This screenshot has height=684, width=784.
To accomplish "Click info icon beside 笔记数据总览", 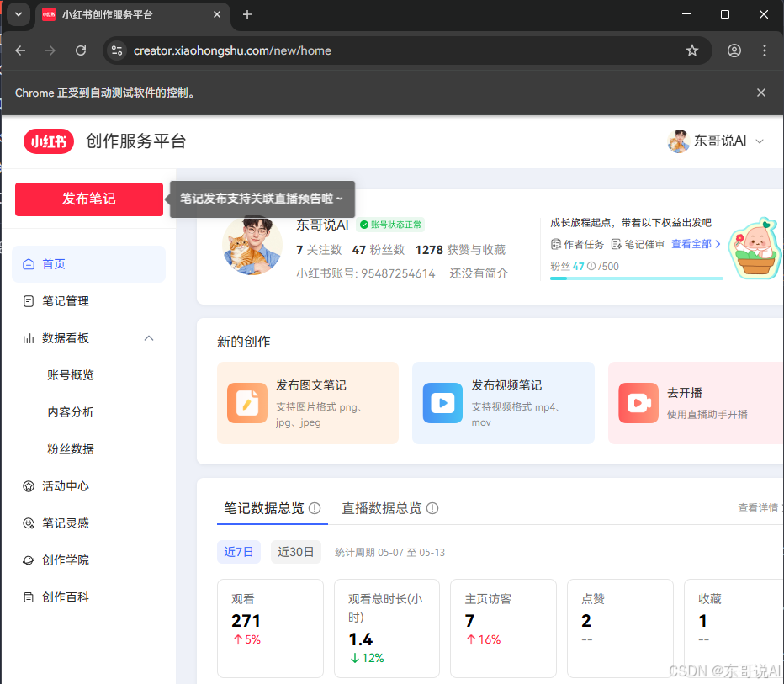I will (315, 508).
